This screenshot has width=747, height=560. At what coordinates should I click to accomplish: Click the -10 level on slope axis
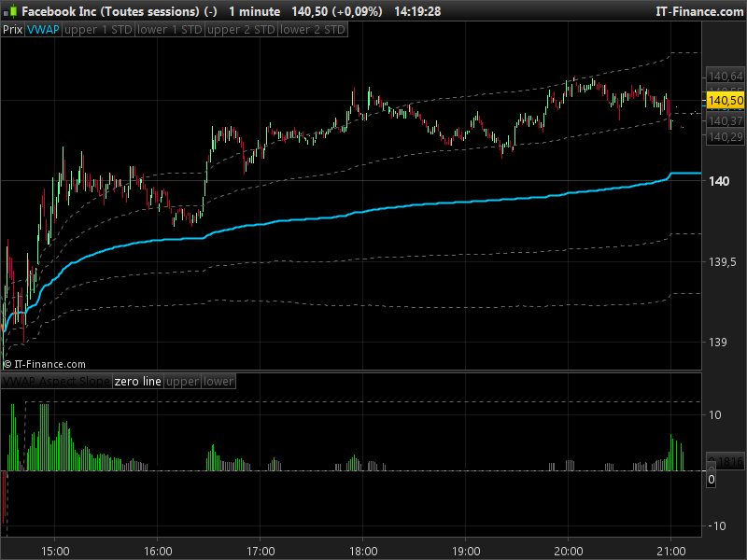(717, 526)
